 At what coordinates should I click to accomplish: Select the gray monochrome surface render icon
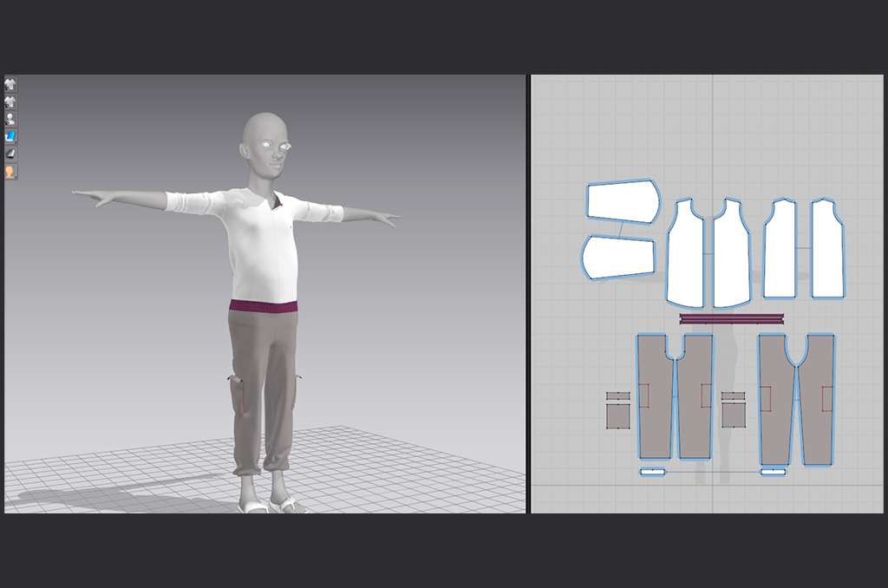click(10, 154)
